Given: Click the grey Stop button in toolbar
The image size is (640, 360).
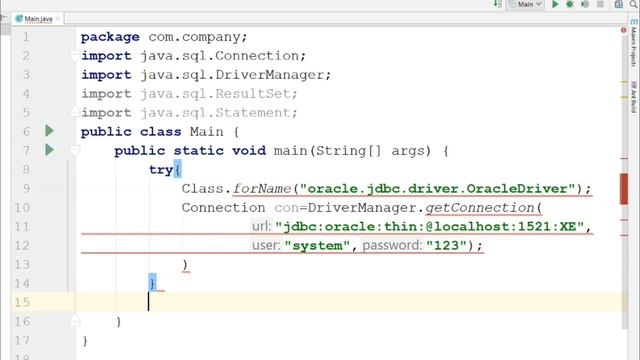Looking at the screenshot, I should (x=600, y=4).
